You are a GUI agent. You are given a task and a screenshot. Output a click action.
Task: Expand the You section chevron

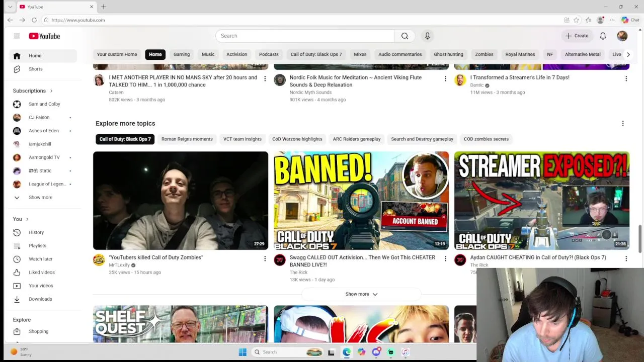pos(27,219)
